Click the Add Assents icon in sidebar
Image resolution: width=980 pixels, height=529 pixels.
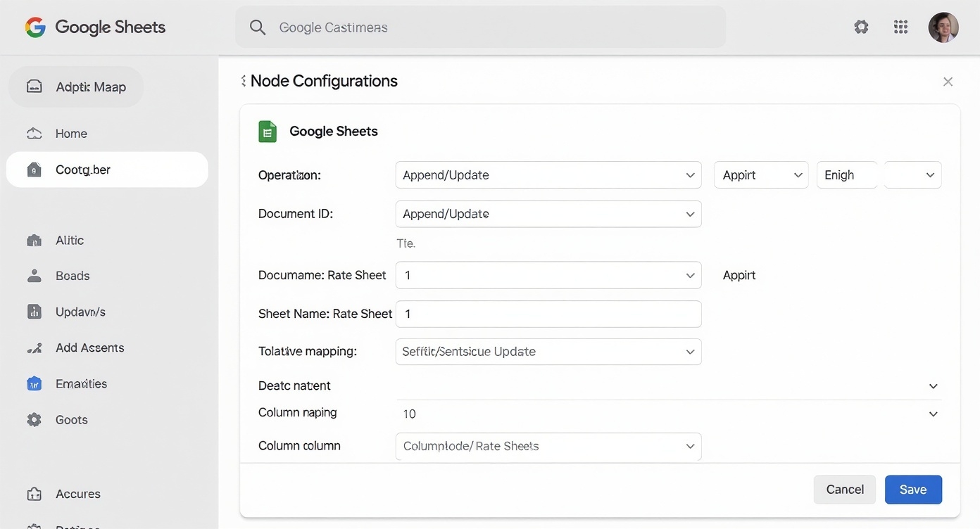coord(34,348)
